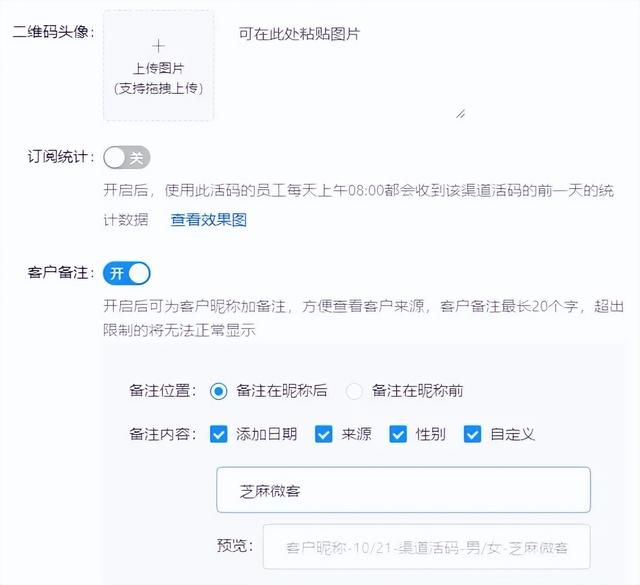Click the 客户备注 field label
The width and height of the screenshot is (640, 585).
point(61,272)
